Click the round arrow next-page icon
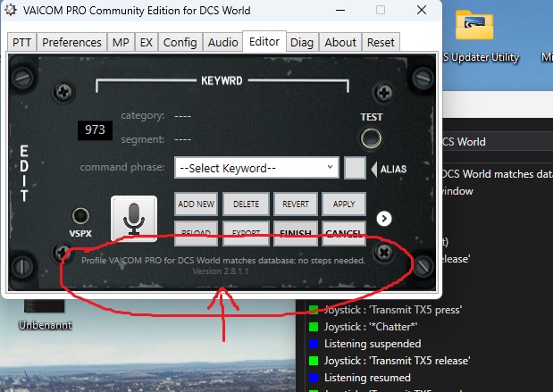 384,219
